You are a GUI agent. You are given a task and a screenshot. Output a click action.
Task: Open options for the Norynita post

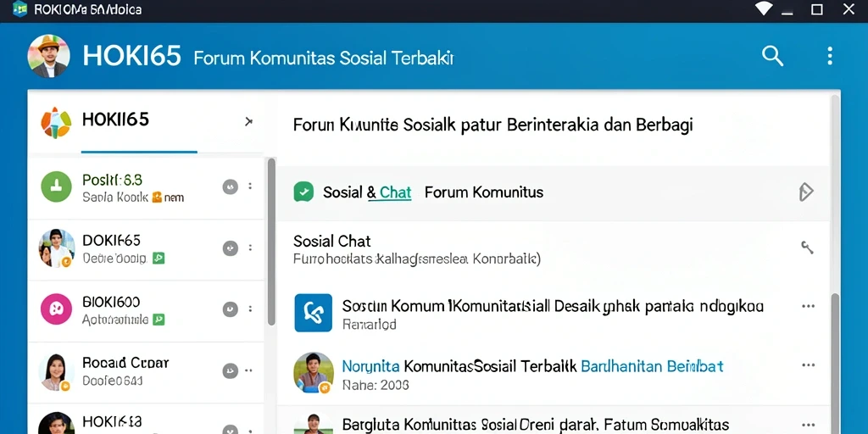(808, 364)
